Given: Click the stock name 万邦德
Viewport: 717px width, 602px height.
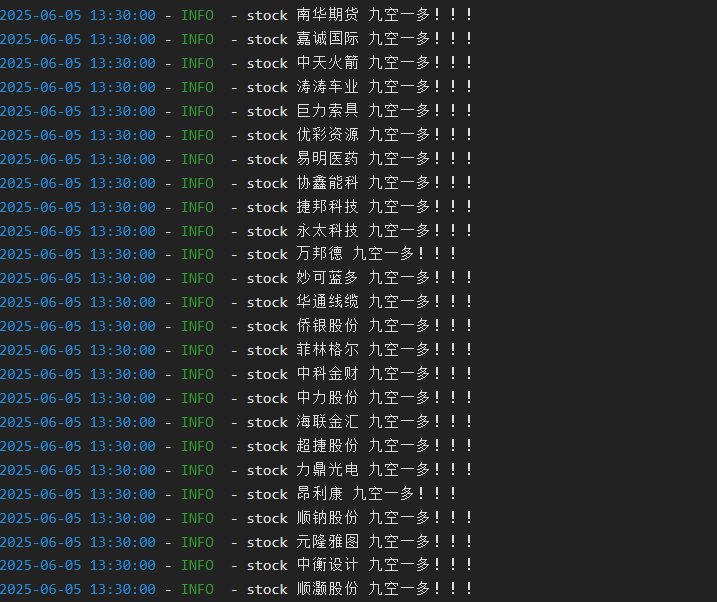Looking at the screenshot, I should coord(319,254).
